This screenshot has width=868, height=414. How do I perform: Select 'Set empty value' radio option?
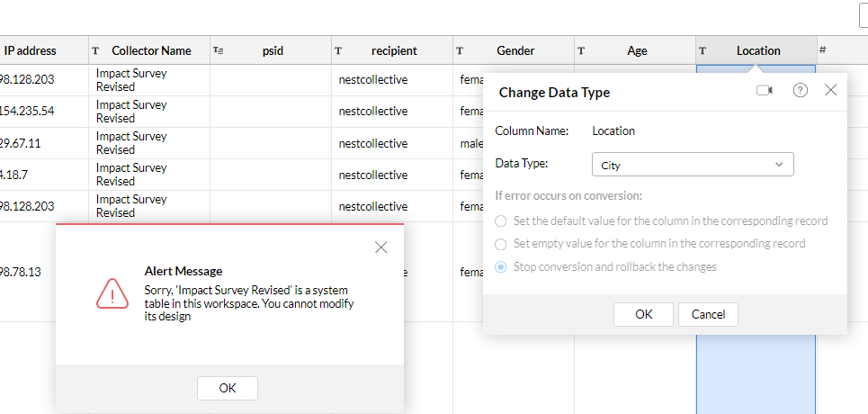501,244
